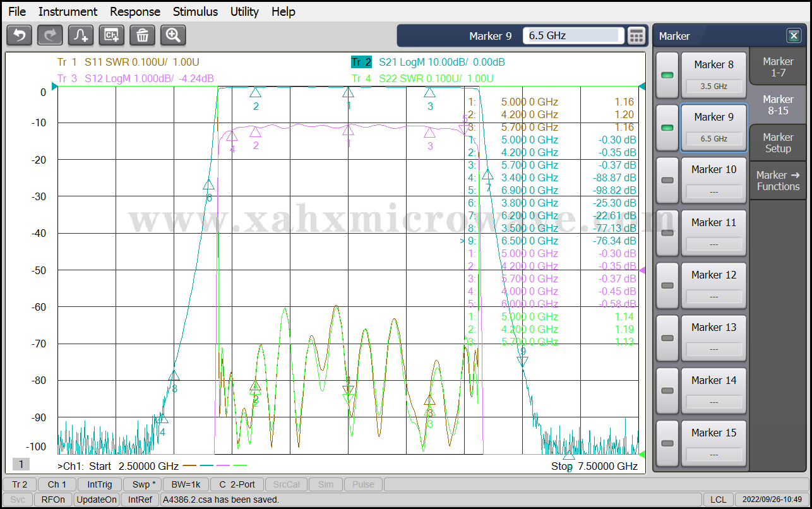812x509 pixels.
Task: Expand the Marker → Functions tab
Action: (x=778, y=181)
